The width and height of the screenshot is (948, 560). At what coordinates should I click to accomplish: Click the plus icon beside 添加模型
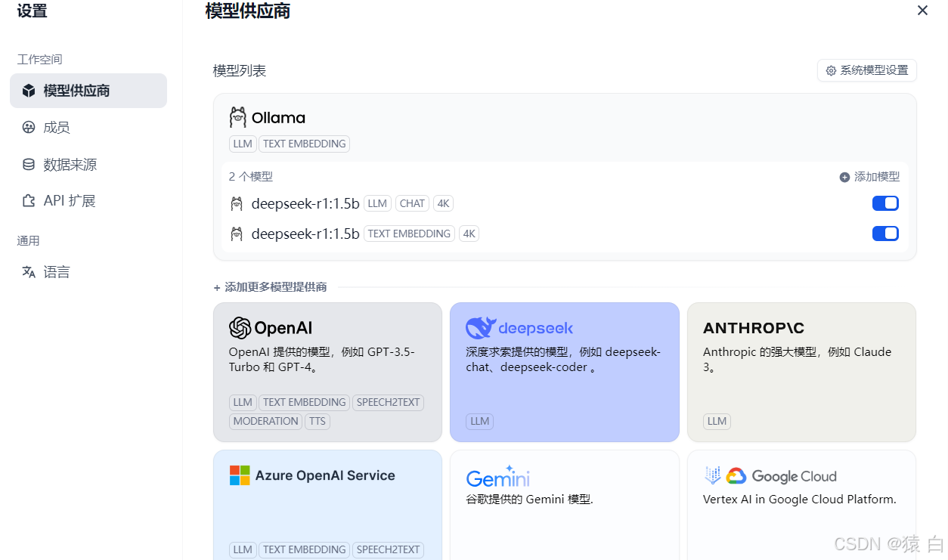click(845, 177)
